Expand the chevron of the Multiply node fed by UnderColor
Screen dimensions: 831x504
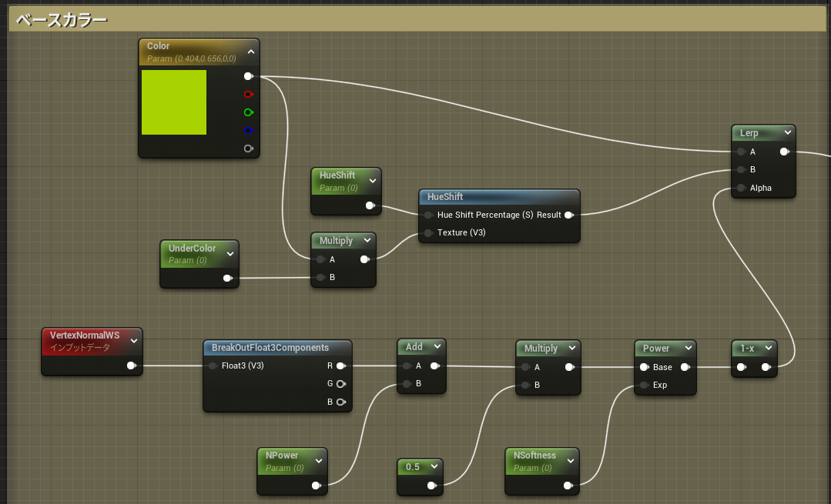[x=367, y=240]
